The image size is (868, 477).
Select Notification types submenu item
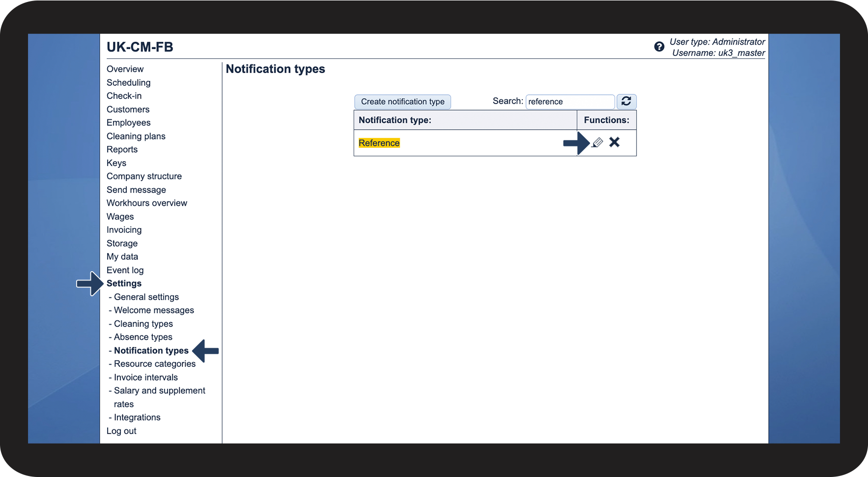[151, 351]
